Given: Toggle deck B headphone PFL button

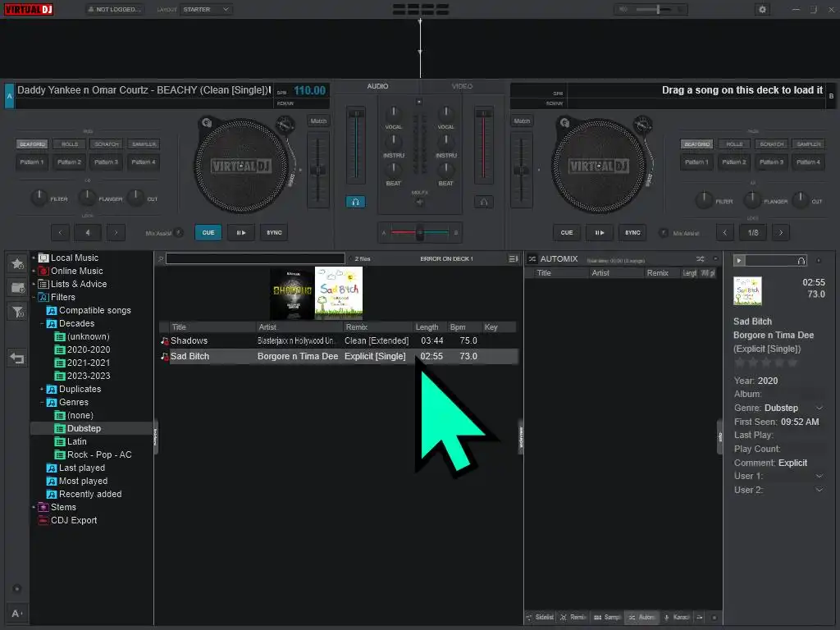Looking at the screenshot, I should click(x=484, y=202).
